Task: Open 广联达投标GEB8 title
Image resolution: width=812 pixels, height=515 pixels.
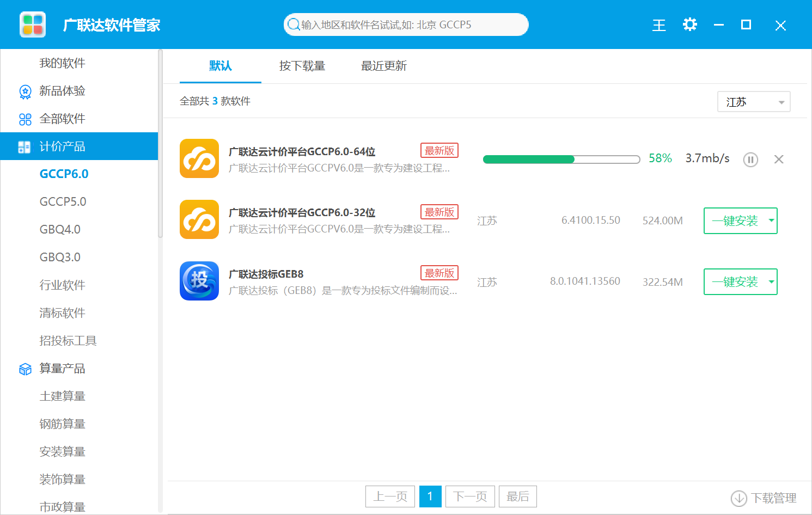Action: [x=266, y=274]
